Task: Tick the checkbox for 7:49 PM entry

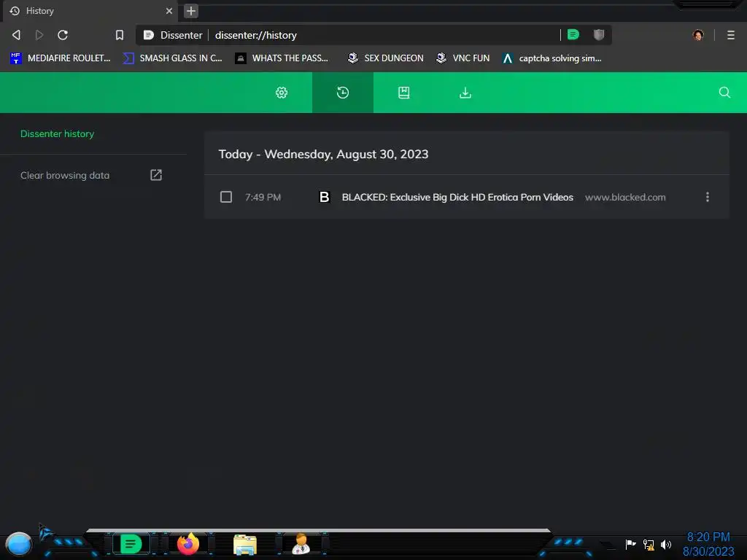Action: tap(226, 197)
